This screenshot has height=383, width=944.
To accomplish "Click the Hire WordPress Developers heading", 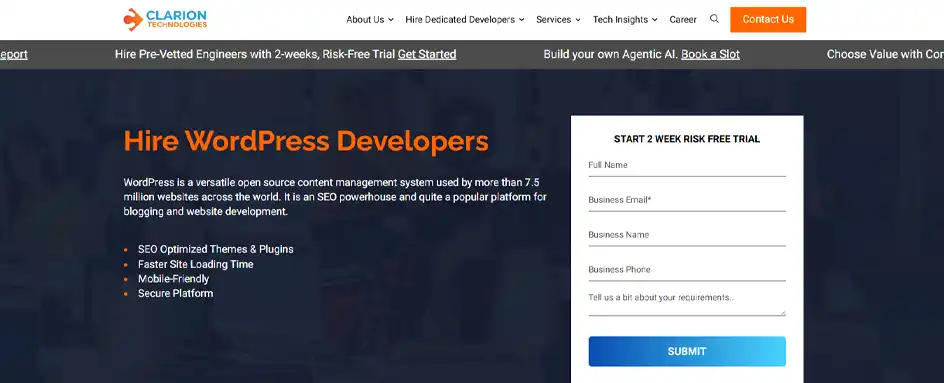I will pyautogui.click(x=306, y=142).
